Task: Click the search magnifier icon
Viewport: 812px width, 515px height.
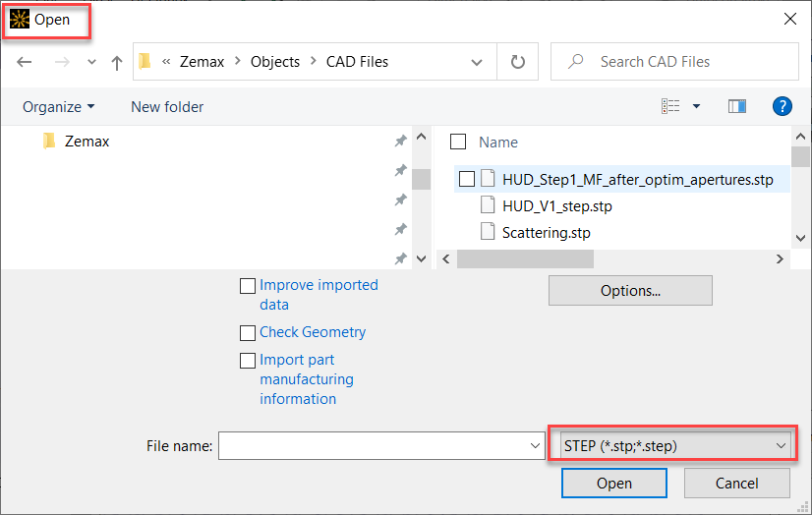Action: 575,62
